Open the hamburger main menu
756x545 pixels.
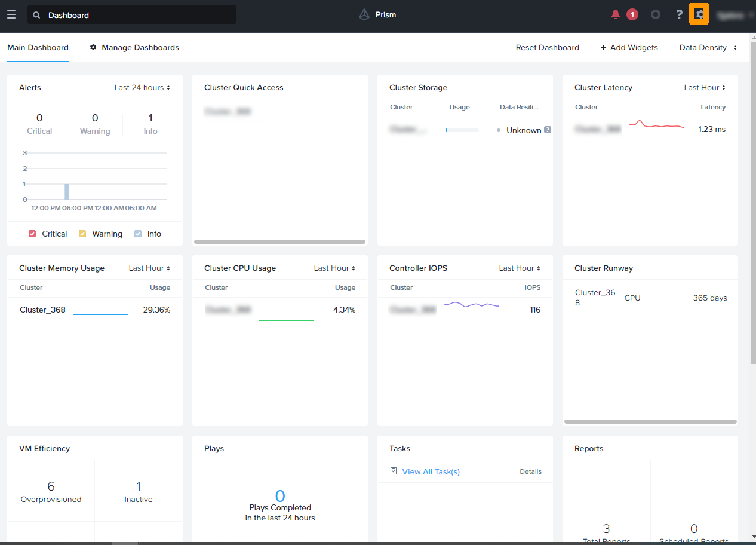click(x=11, y=14)
